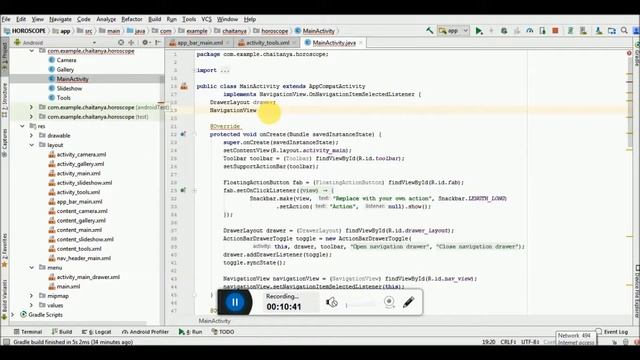Image resolution: width=640 pixels, height=360 pixels.
Task: Pause the screen recording
Action: pos(235,302)
